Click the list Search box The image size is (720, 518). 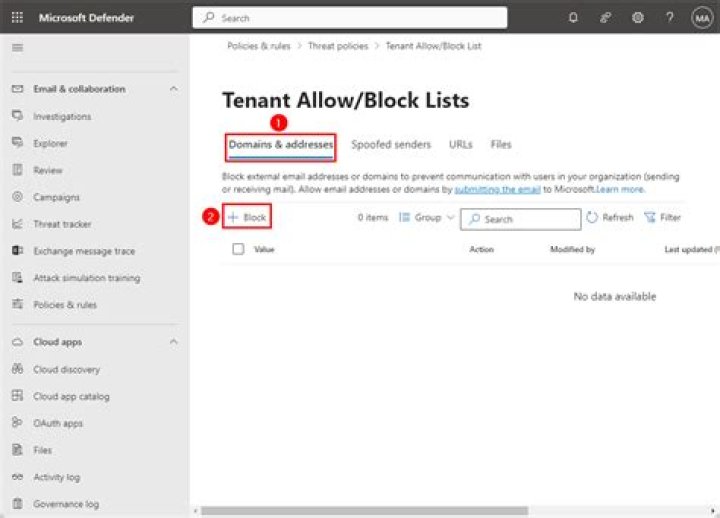click(x=521, y=219)
